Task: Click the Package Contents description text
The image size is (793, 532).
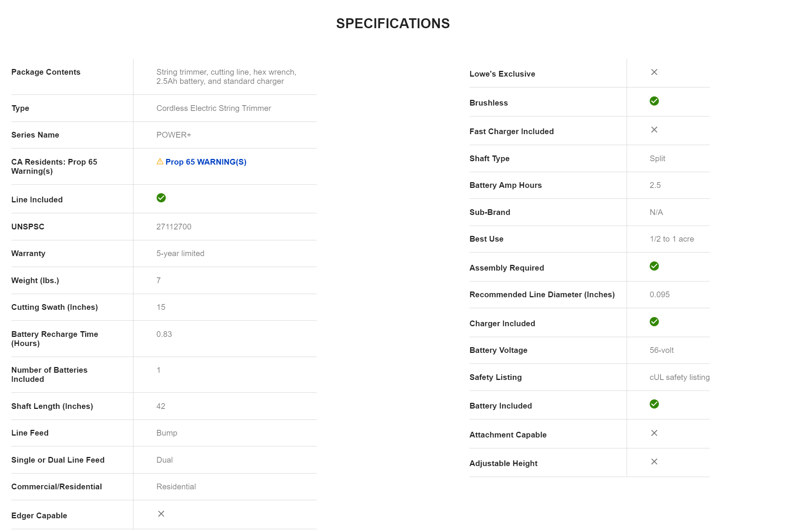Action: [x=226, y=77]
